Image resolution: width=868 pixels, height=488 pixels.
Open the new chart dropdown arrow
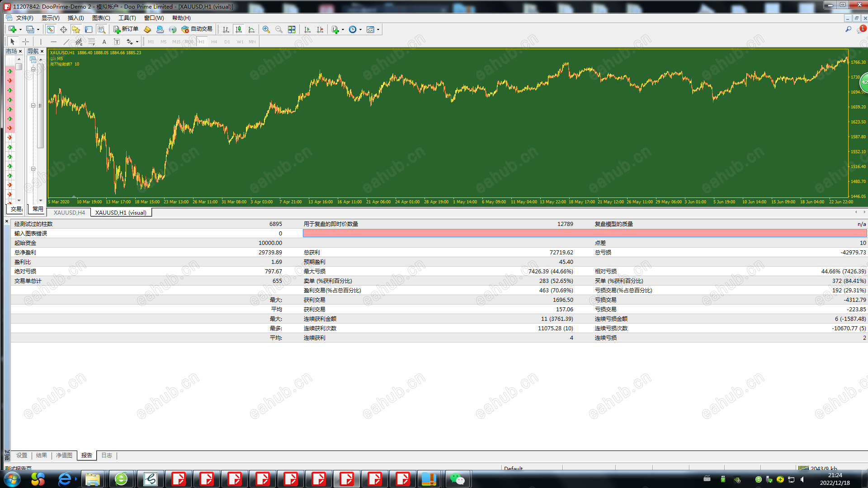click(x=20, y=29)
